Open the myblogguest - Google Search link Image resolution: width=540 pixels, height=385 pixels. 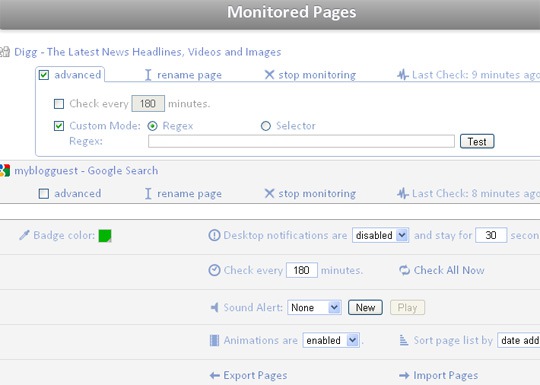pyautogui.click(x=86, y=171)
